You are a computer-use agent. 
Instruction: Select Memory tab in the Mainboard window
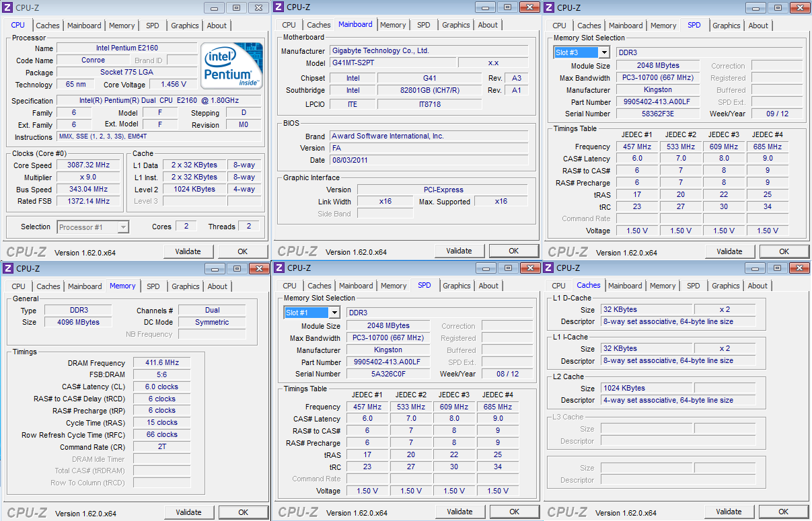coord(393,25)
